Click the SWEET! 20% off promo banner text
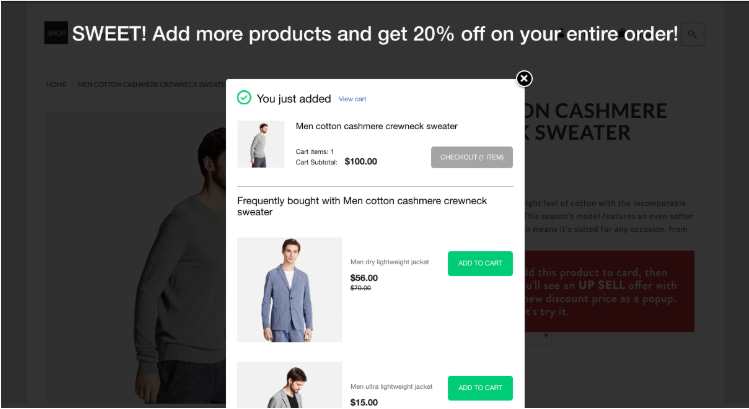The width and height of the screenshot is (749, 409). pyautogui.click(x=375, y=34)
